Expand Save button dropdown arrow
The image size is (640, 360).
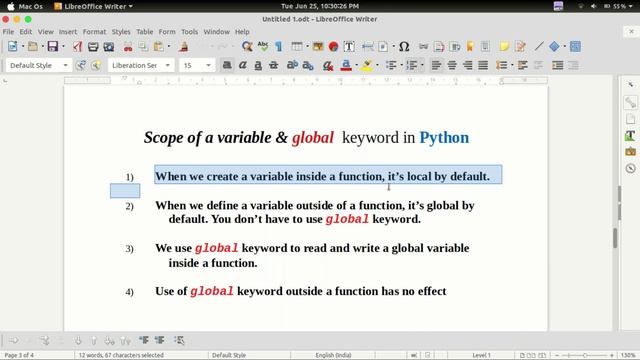pos(63,47)
